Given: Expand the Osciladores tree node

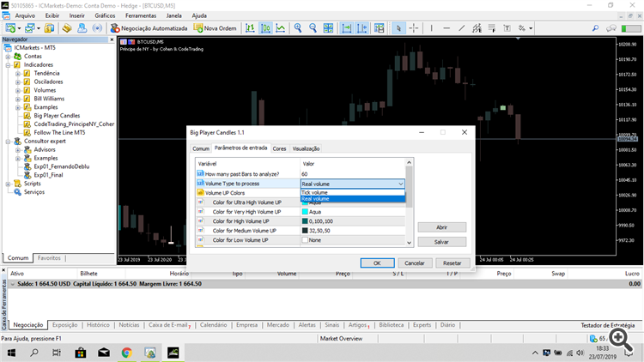Looking at the screenshot, I should point(18,81).
